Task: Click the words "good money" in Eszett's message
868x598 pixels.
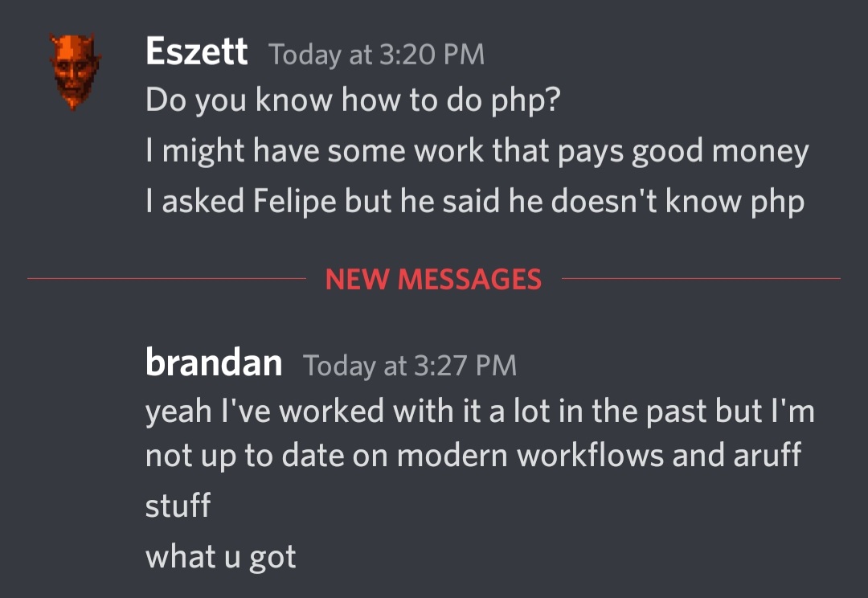Action: pos(720,151)
